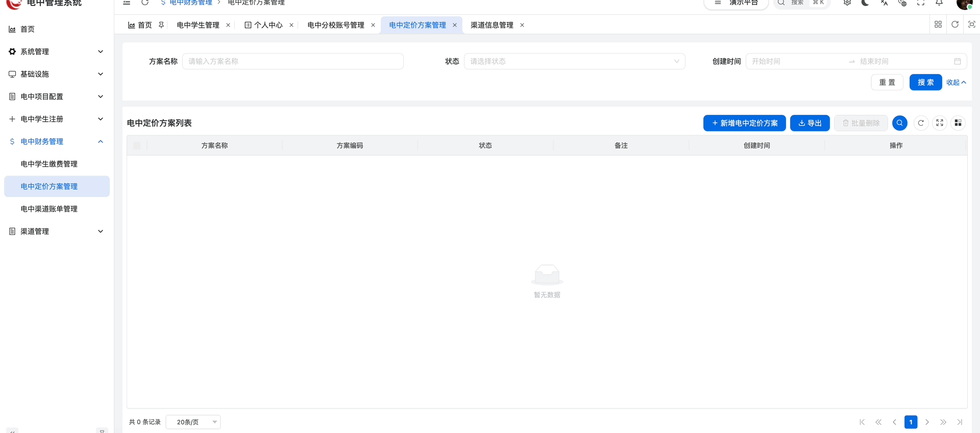Open 状态 select dropdown

(x=574, y=61)
